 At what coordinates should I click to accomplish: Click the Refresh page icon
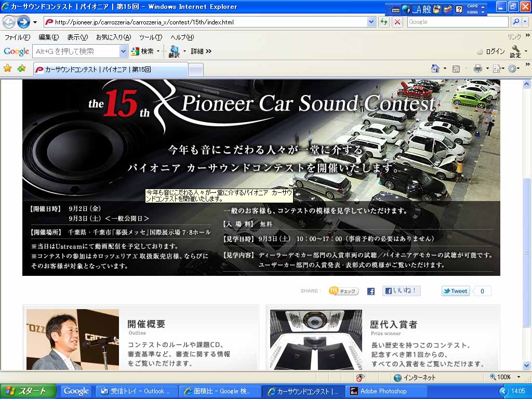pos(384,22)
